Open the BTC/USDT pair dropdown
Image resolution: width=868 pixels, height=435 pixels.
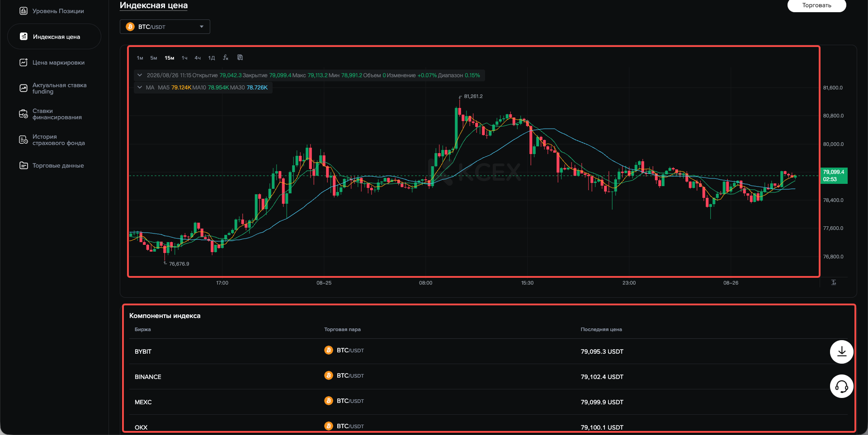[165, 27]
